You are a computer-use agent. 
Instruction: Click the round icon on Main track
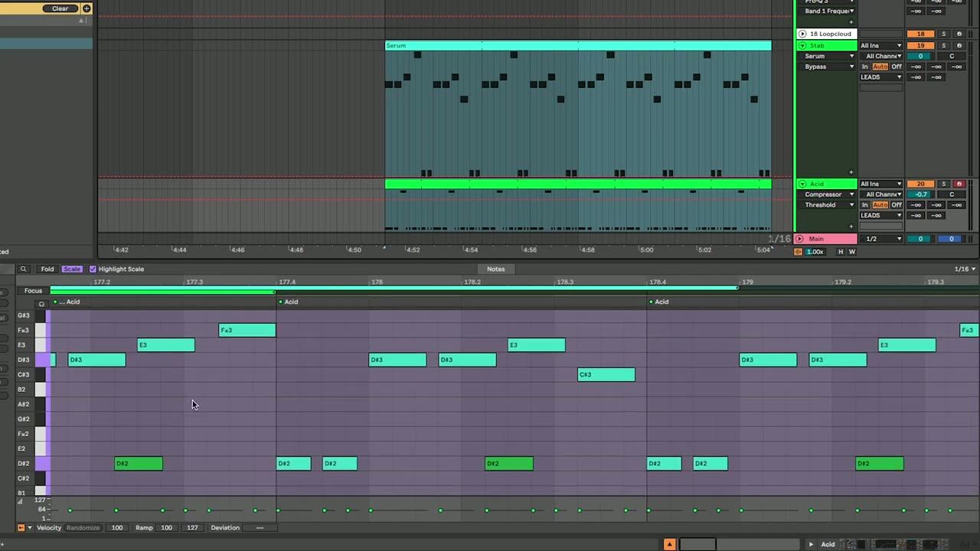tap(801, 239)
